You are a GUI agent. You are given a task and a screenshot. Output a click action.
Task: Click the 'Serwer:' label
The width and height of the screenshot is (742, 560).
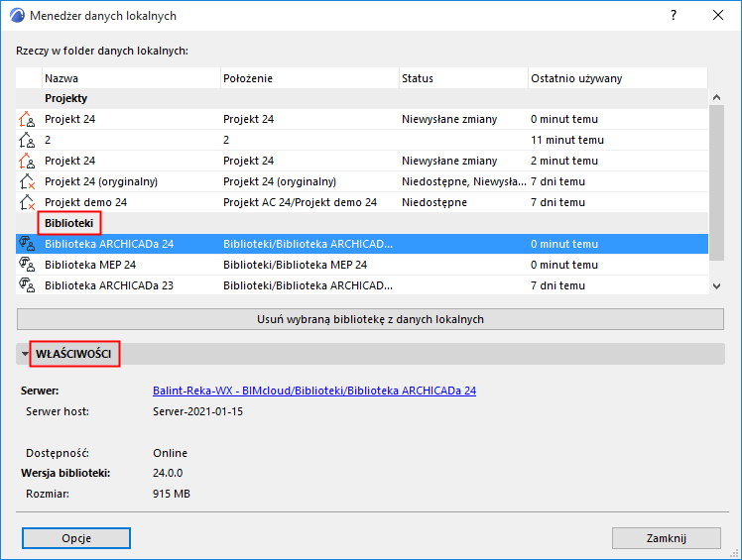click(x=40, y=391)
